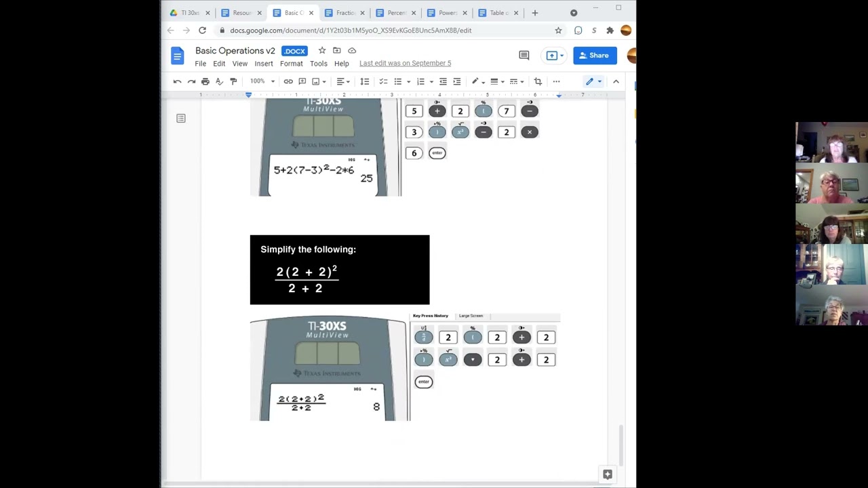Click the Crop image tool
This screenshot has width=868, height=488.
coord(538,81)
